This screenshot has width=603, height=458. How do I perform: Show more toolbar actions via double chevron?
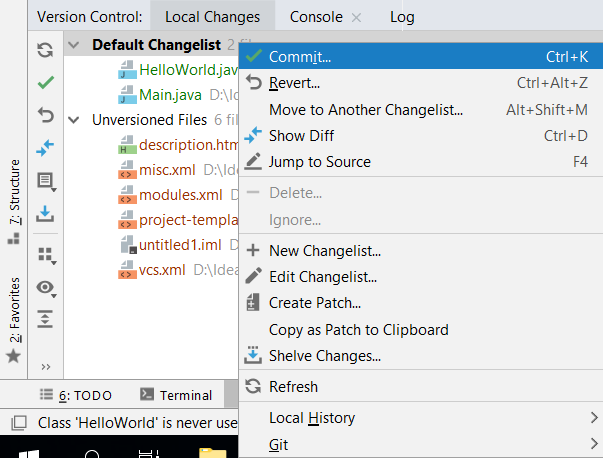[x=45, y=366]
